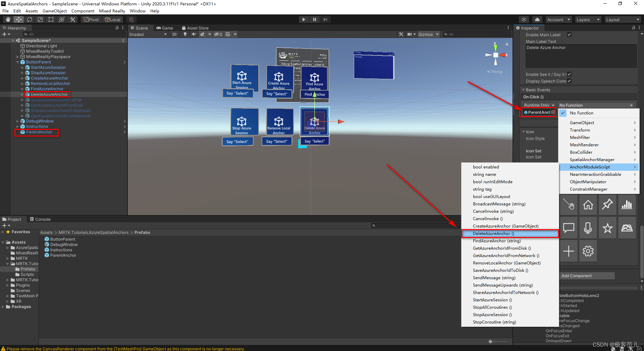Open scene camera settings icon
This screenshot has height=351, width=644.
[410, 34]
